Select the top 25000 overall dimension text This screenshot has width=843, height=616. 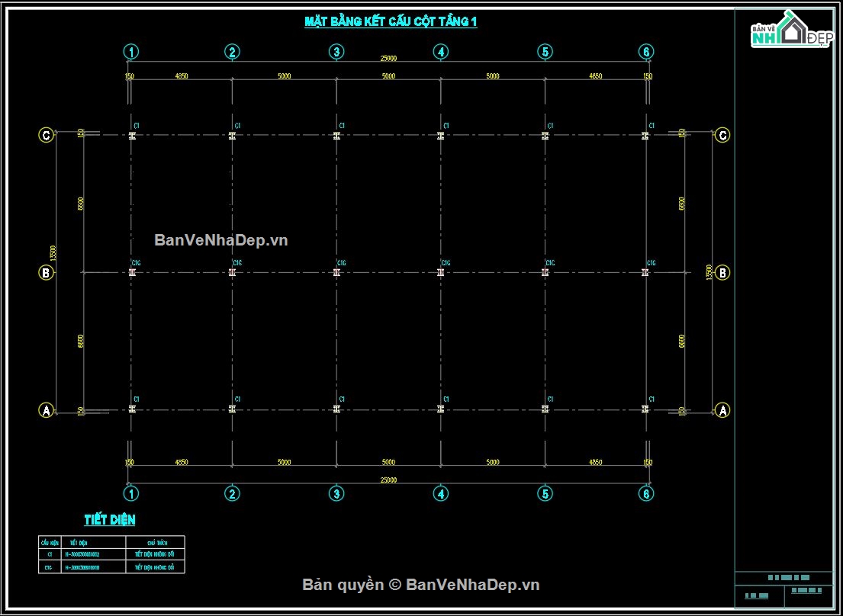[388, 58]
